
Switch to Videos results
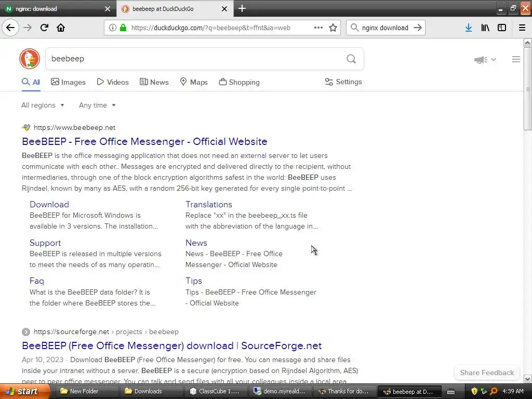pyautogui.click(x=113, y=82)
